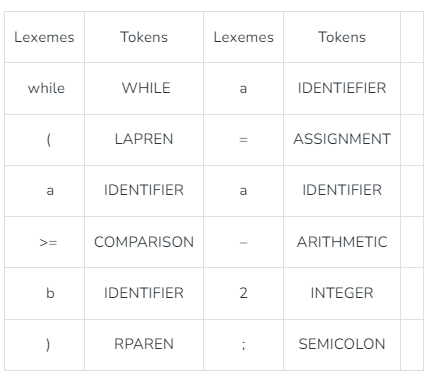Click the last Tokens column header
The image size is (425, 383).
click(x=342, y=37)
